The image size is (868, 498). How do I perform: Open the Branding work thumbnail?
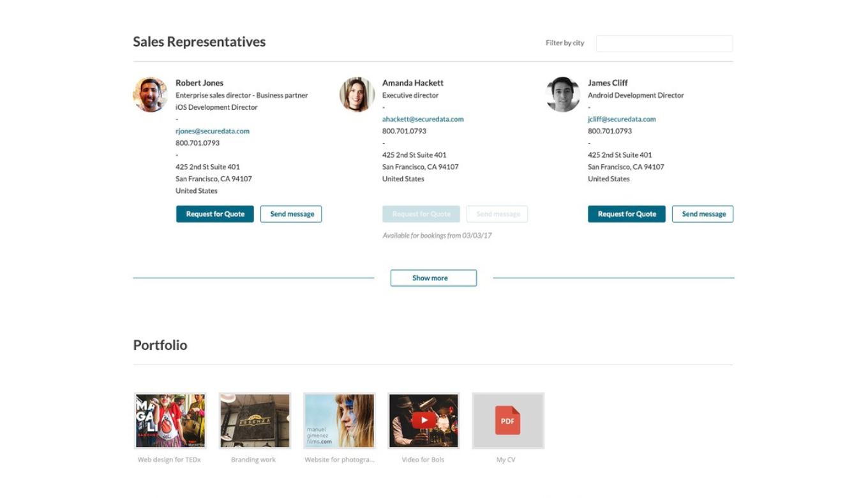click(x=255, y=421)
